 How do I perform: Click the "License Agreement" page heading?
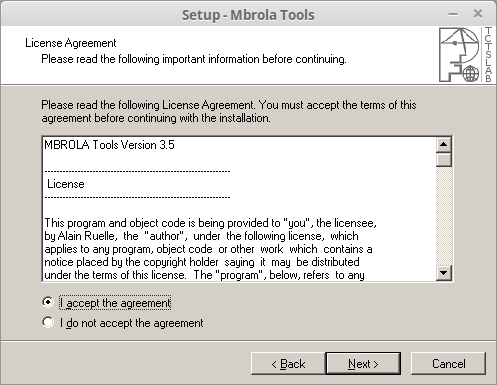click(71, 43)
